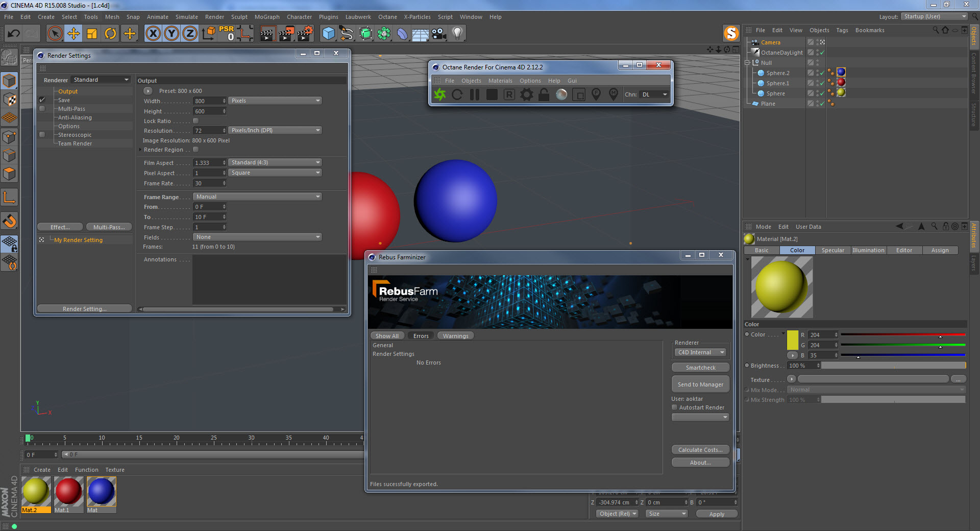Image resolution: width=980 pixels, height=531 pixels.
Task: Click the Octane render start icon
Action: pos(440,94)
